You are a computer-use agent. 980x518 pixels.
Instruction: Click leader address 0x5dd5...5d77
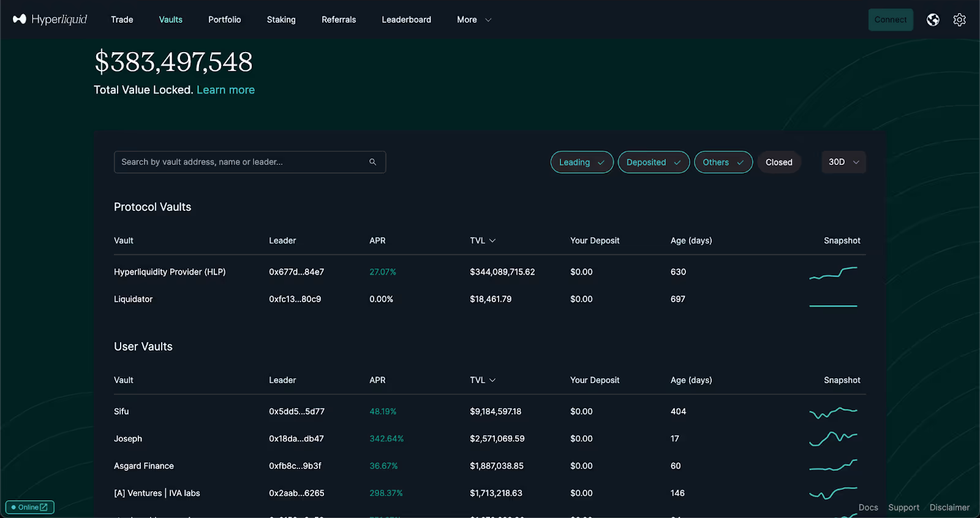[297, 411]
